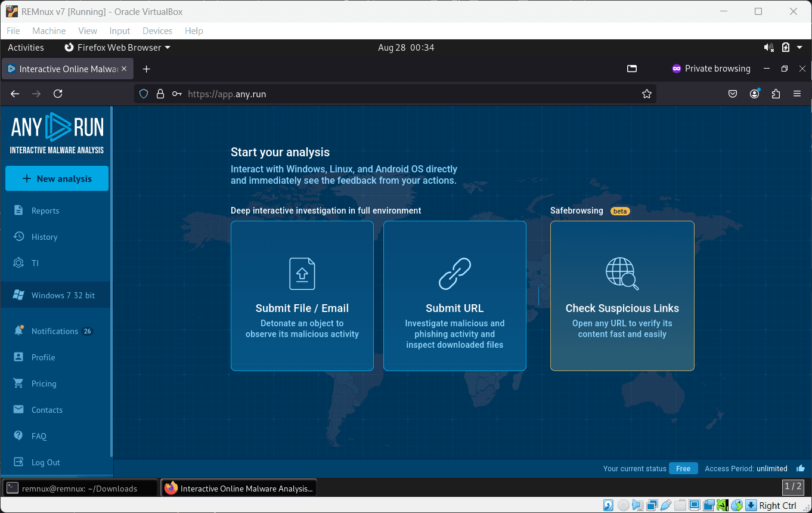The height and width of the screenshot is (513, 812).
Task: Click the VirtualBox network indicator
Action: click(x=652, y=505)
